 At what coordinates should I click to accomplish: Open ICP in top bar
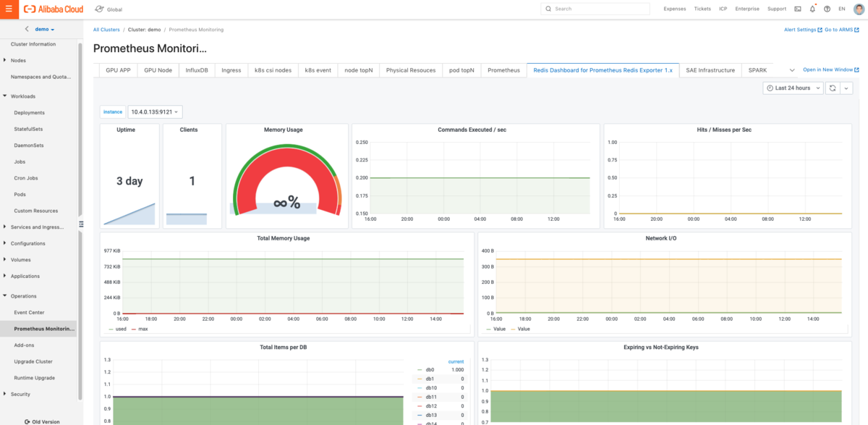coord(723,9)
